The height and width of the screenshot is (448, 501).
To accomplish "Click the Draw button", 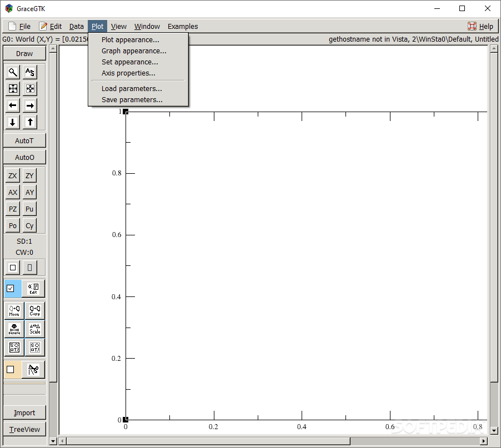I will coord(24,54).
